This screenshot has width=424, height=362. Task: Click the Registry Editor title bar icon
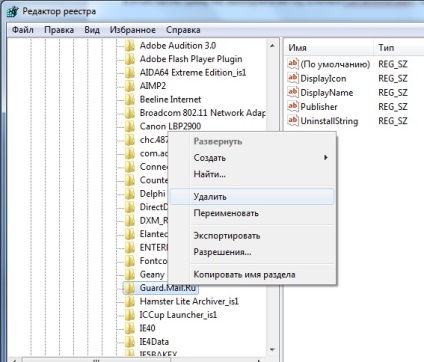tap(13, 11)
